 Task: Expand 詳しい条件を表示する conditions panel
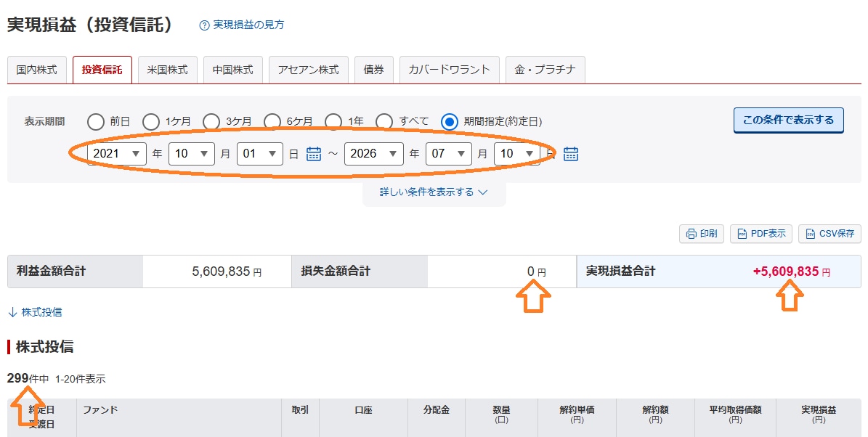pyautogui.click(x=434, y=192)
